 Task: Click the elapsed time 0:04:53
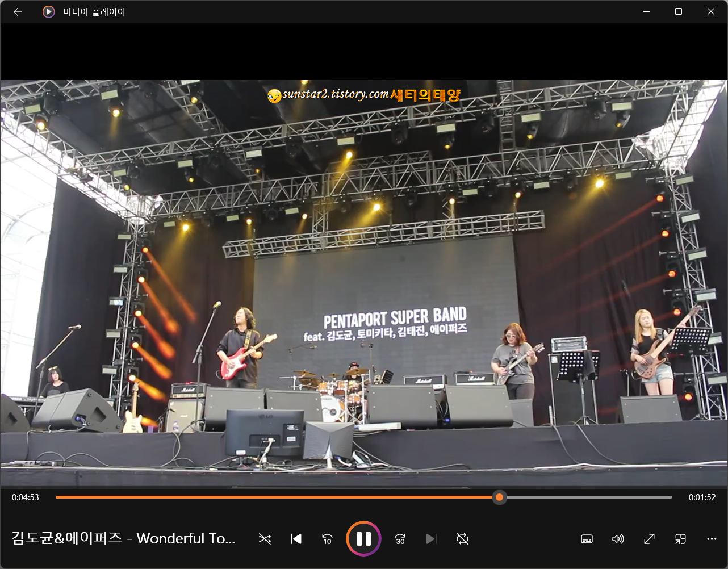click(26, 497)
